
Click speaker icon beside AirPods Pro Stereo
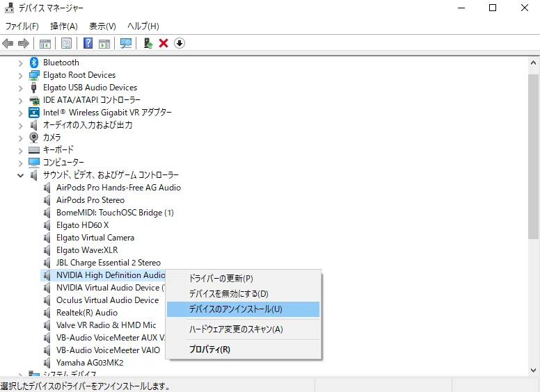pos(47,200)
